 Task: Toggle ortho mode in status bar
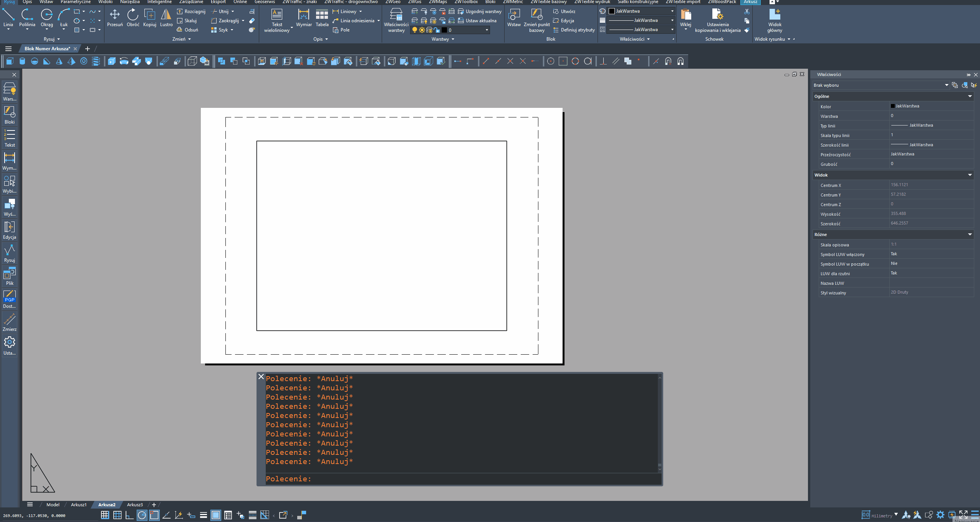(x=129, y=515)
